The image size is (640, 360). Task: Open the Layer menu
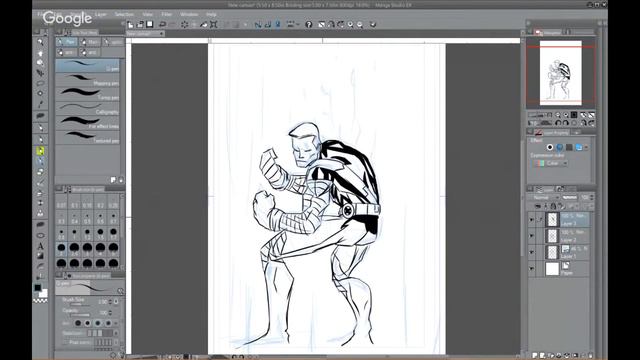click(x=100, y=14)
